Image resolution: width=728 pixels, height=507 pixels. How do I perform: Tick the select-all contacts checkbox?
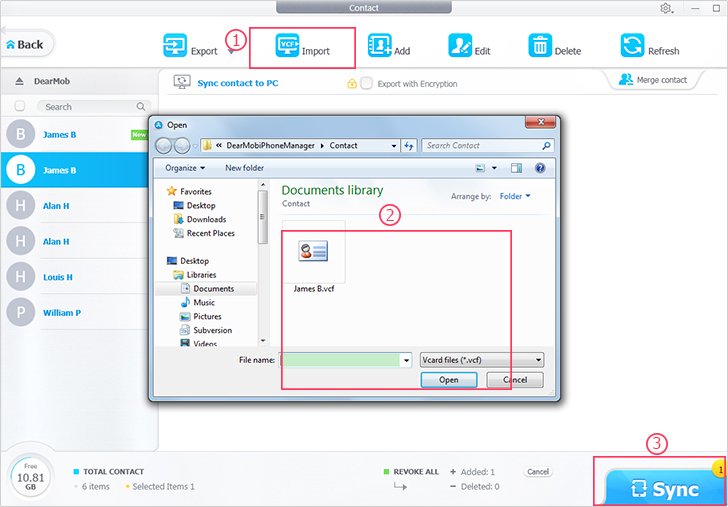20,106
